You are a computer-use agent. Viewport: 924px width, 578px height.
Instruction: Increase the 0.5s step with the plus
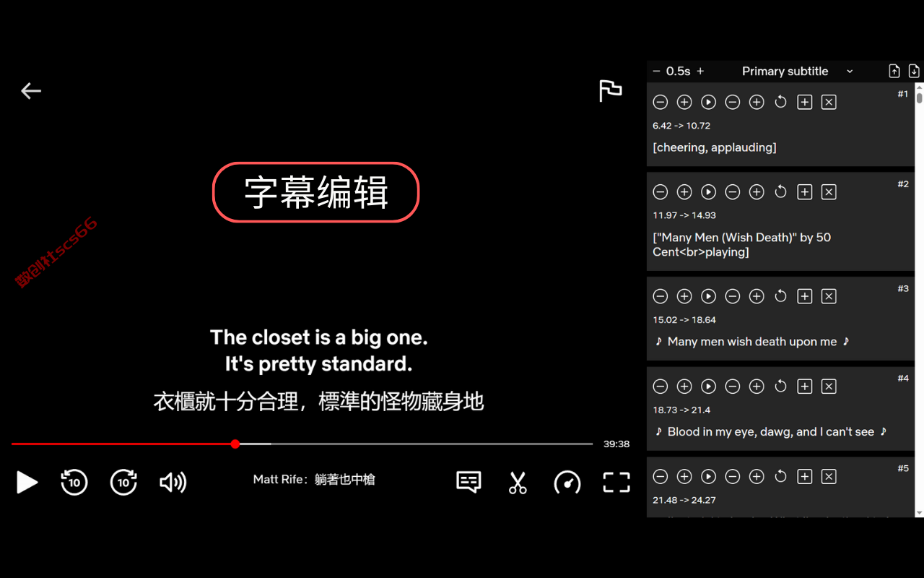(700, 71)
